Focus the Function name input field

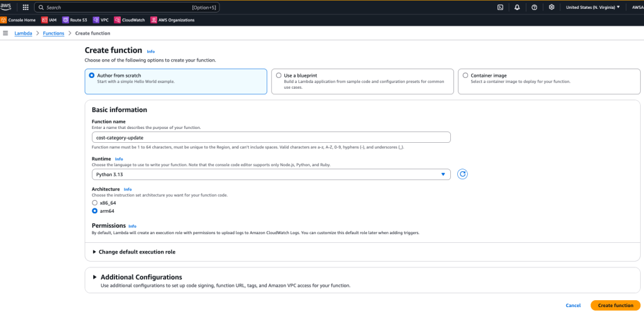[x=271, y=137]
